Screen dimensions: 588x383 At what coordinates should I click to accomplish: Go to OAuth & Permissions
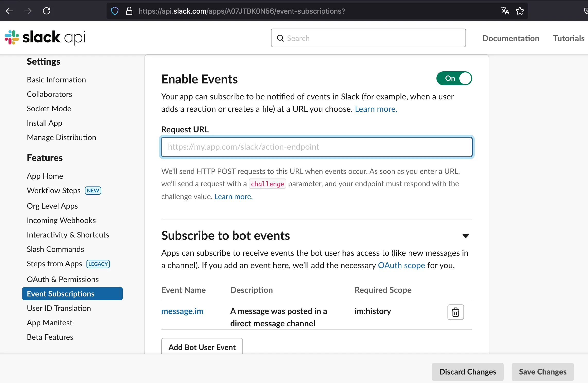[63, 279]
